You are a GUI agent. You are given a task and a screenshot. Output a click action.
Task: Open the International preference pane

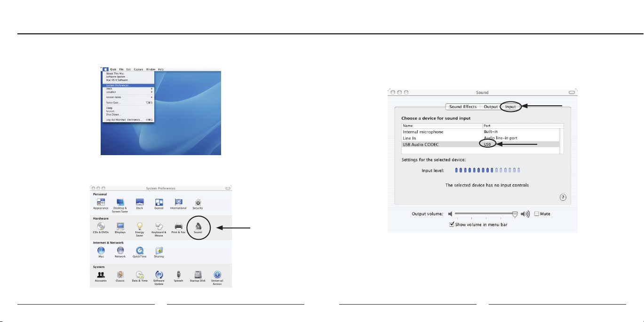178,204
